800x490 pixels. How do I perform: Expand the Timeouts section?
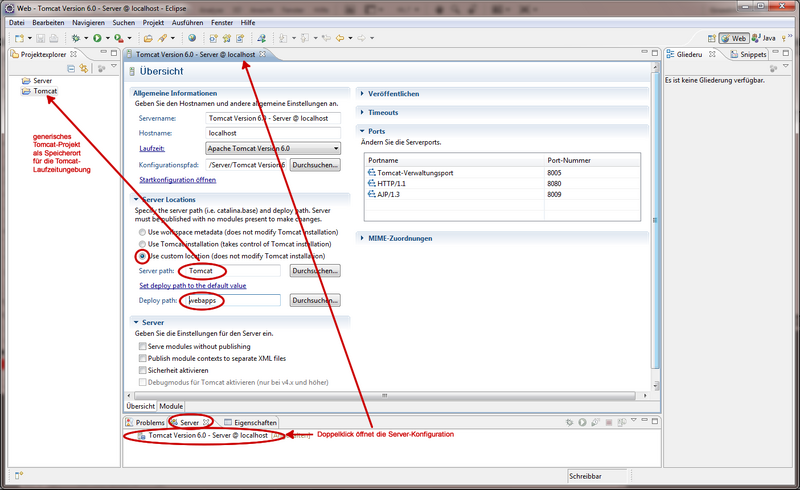pyautogui.click(x=362, y=112)
